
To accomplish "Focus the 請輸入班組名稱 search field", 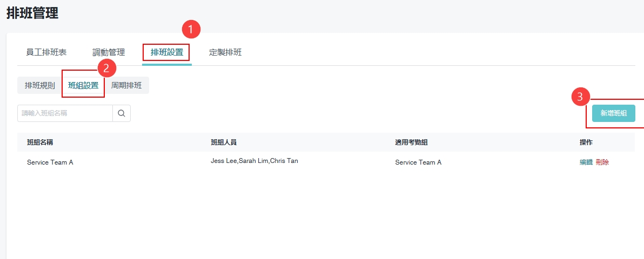I will coord(65,113).
